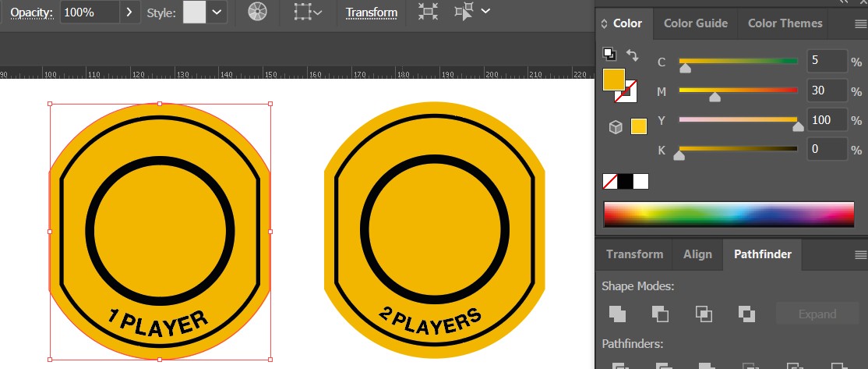Click the Exclude shape mode icon

pos(746,314)
